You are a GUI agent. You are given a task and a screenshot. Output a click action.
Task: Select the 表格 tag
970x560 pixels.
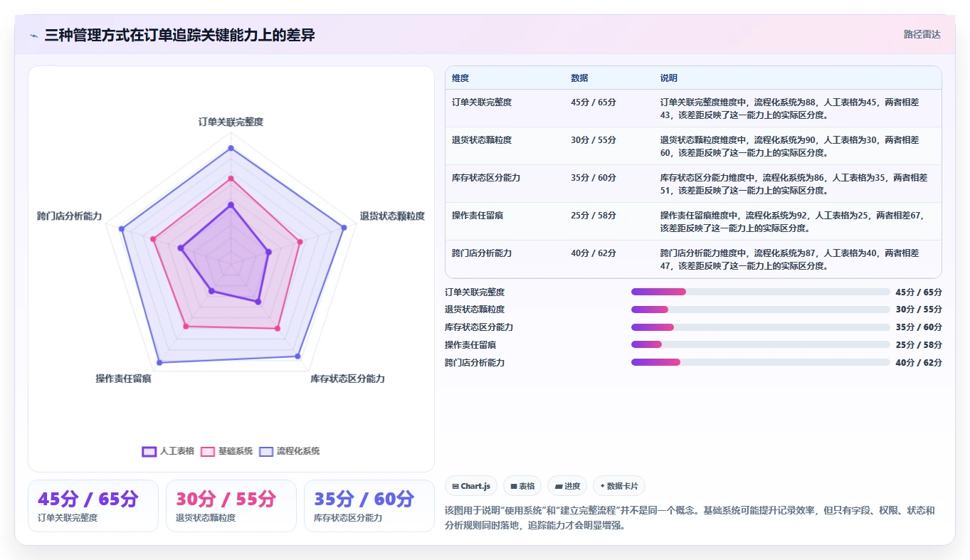(522, 486)
